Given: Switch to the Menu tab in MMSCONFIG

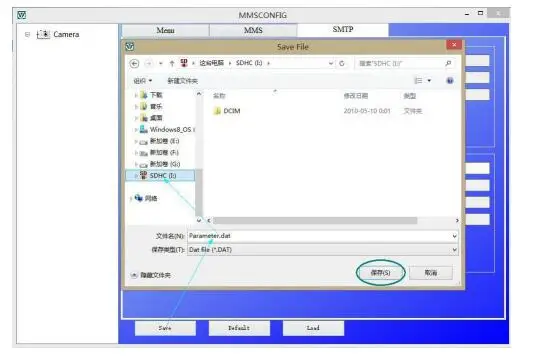Looking at the screenshot, I should click(165, 30).
